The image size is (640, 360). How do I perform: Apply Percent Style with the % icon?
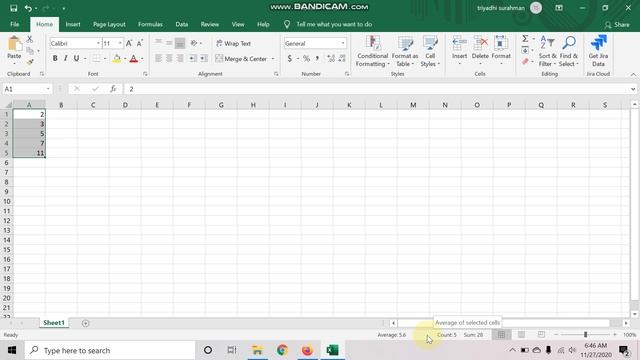306,59
